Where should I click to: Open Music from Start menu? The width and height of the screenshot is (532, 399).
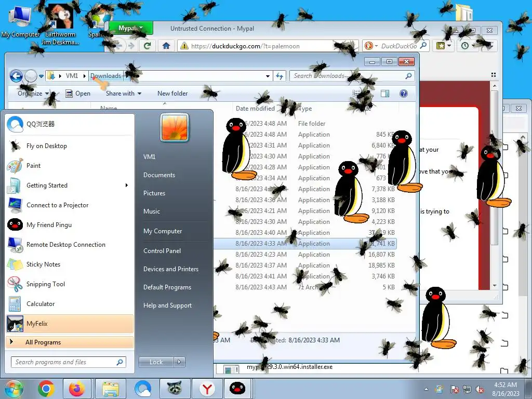151,211
